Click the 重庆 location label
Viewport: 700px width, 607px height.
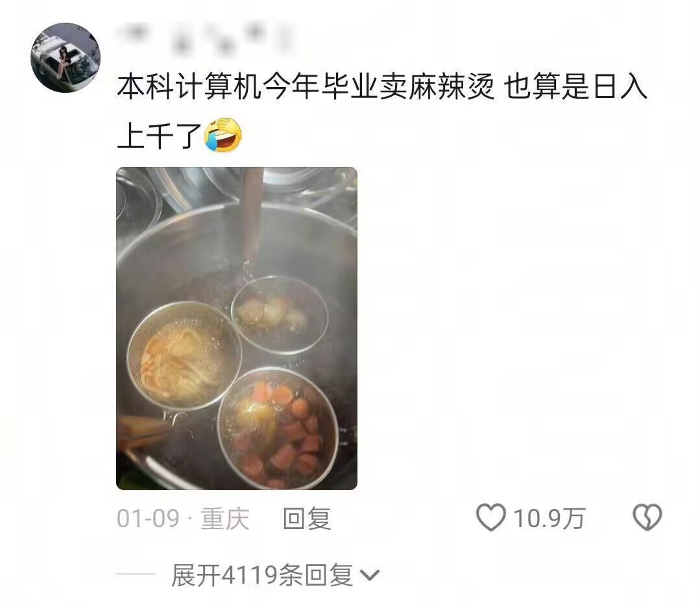tap(225, 519)
